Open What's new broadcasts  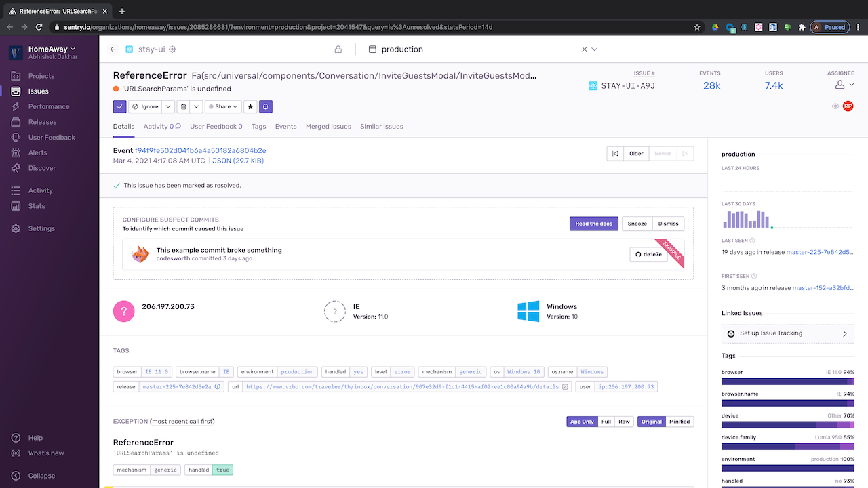(x=46, y=453)
